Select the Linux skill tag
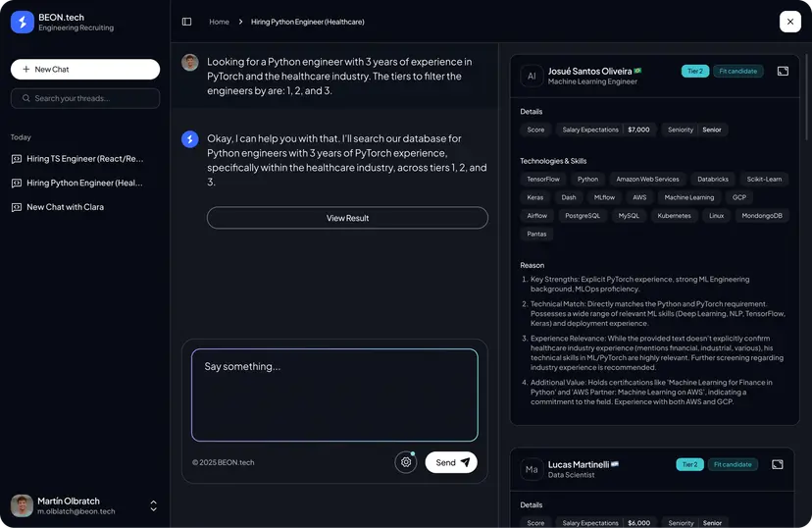This screenshot has height=528, width=812. tap(716, 216)
